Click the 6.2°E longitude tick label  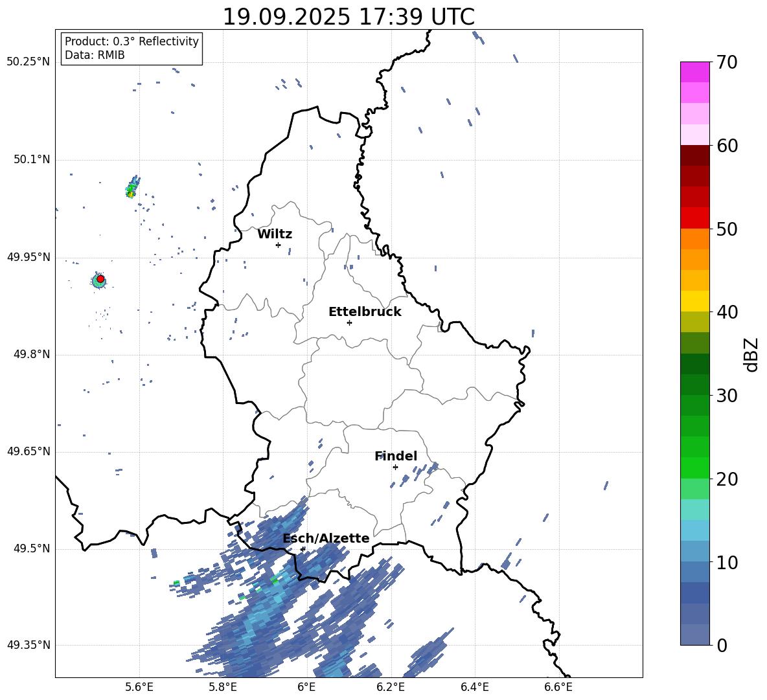click(391, 687)
